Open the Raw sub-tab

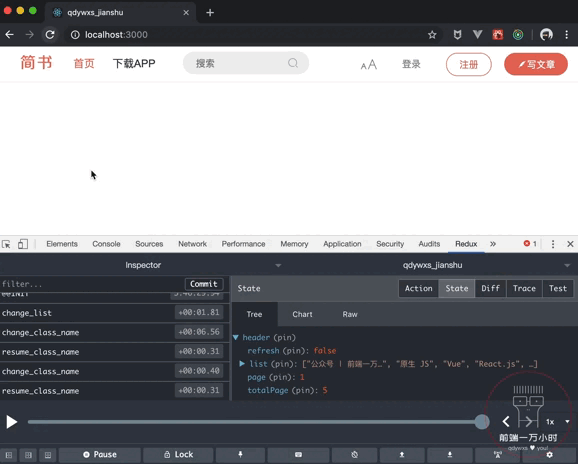(350, 314)
